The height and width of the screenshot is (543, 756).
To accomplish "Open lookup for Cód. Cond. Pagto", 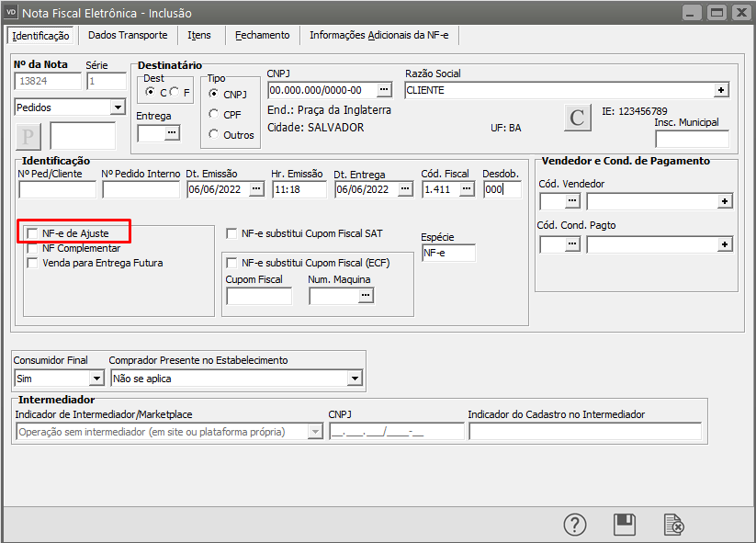I will tap(573, 243).
